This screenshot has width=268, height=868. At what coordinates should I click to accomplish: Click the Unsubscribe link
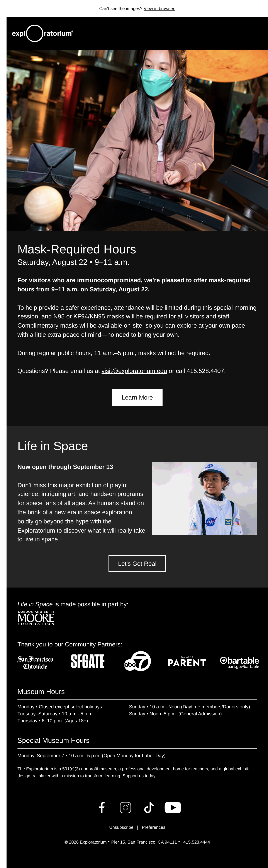coord(121,827)
